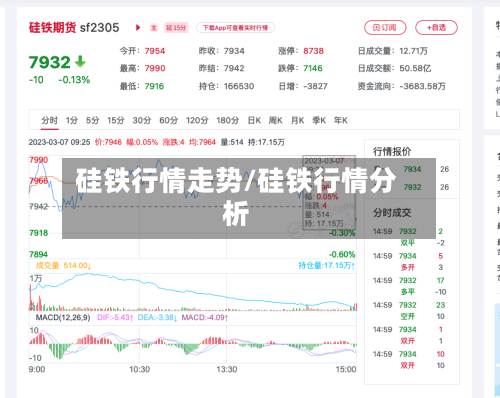This screenshot has width=500, height=398.
Task: Click the current price 7932
Action: coord(50,62)
